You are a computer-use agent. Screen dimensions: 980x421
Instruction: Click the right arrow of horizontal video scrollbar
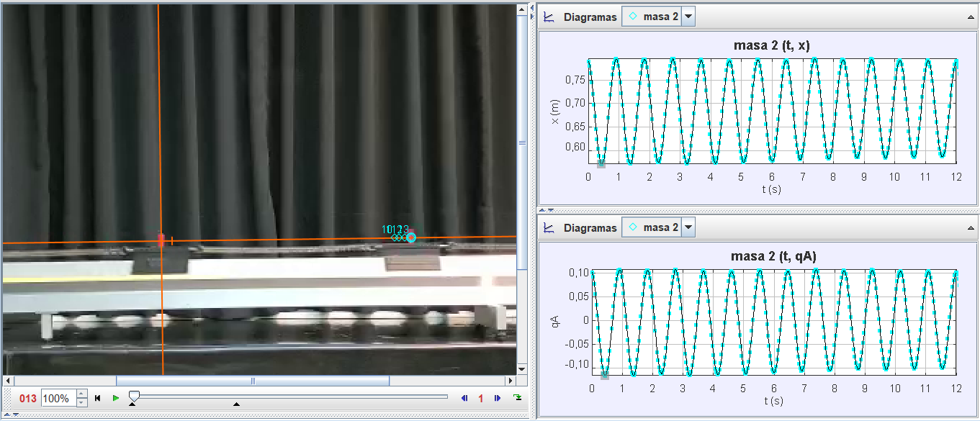point(512,381)
